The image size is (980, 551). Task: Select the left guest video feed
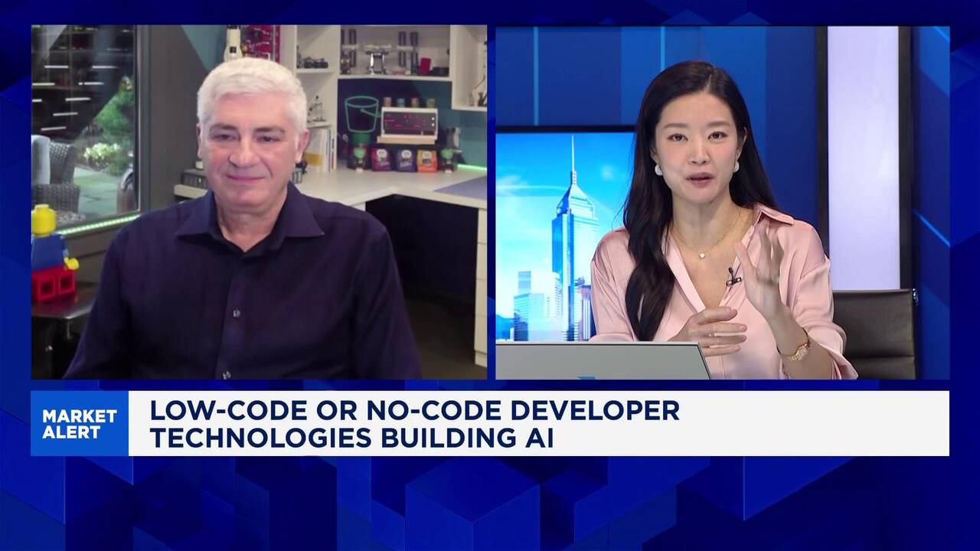click(259, 202)
